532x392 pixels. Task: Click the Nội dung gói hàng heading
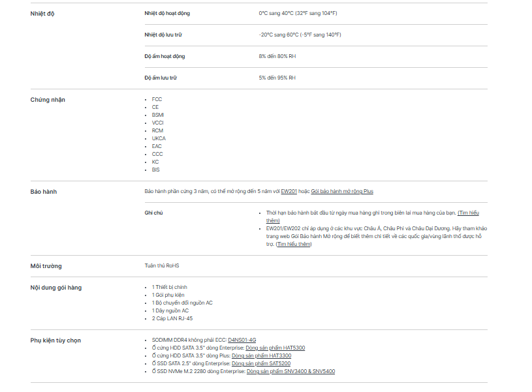point(56,288)
